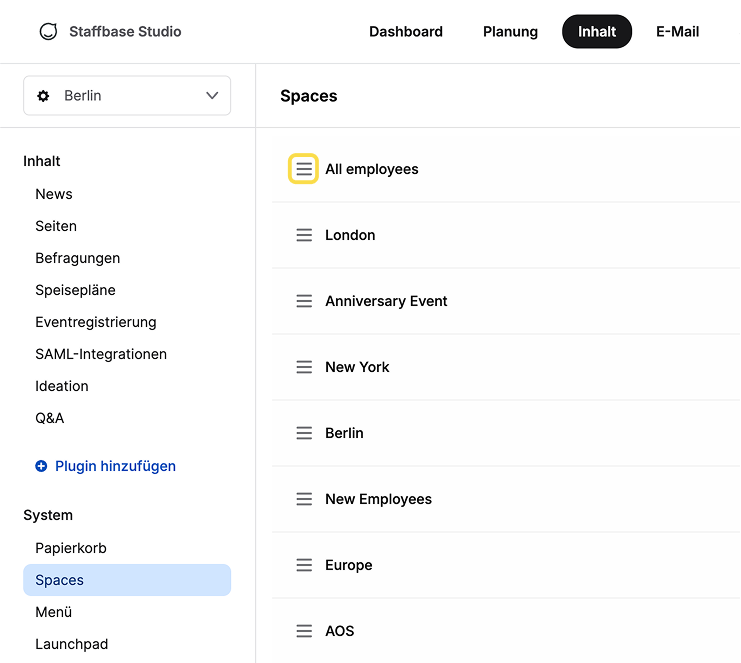This screenshot has height=663, width=741.
Task: Click the drag handle for Berlin space
Action: pyautogui.click(x=304, y=434)
